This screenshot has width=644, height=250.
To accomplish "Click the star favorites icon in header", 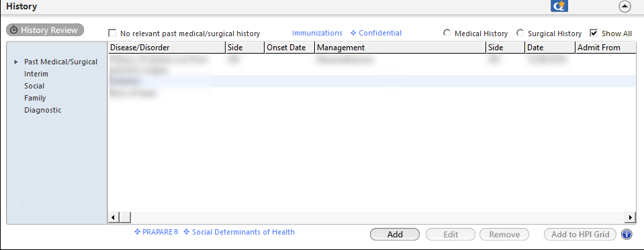I will (559, 6).
